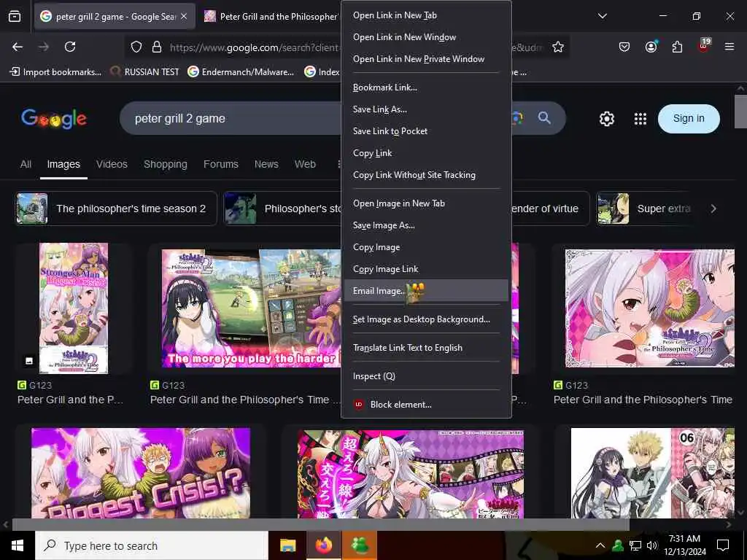Click the Google search magnifier icon
747x560 pixels.
[544, 117]
